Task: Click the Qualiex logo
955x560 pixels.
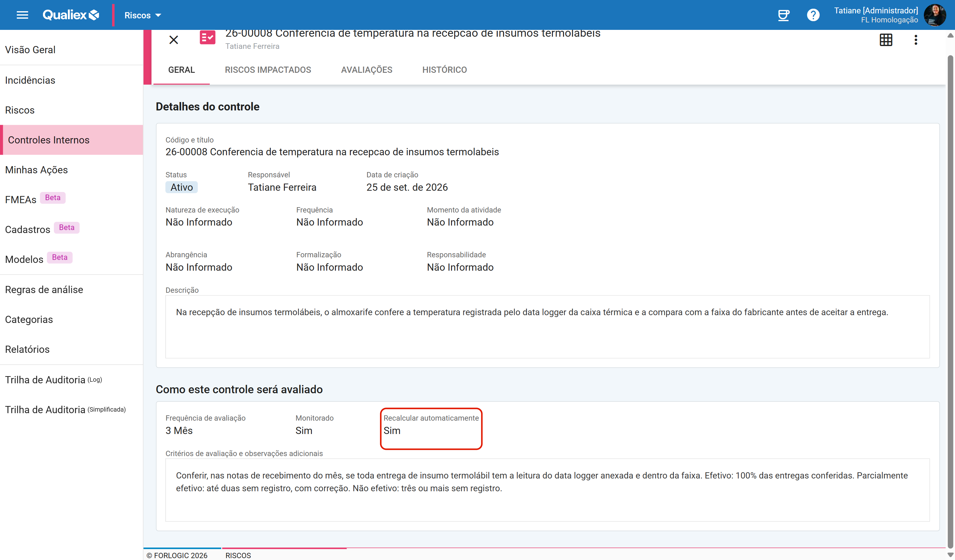Action: coord(71,15)
